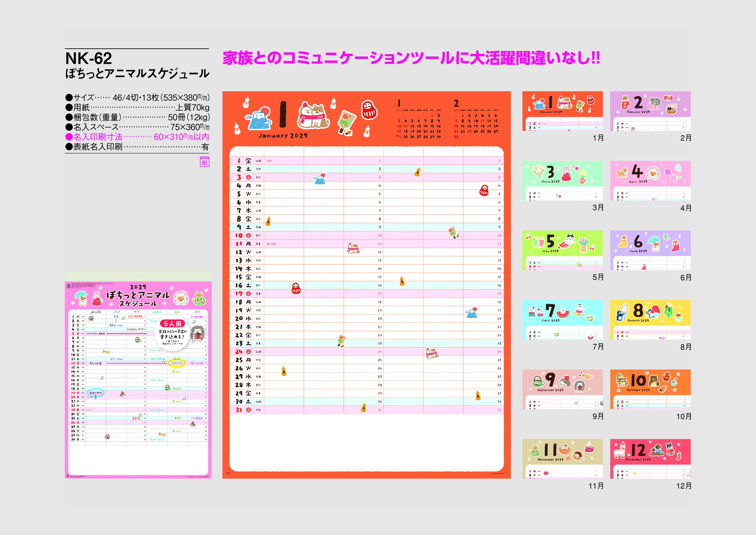
Task: Click the red 5人用 badge on cover
Action: tap(172, 323)
